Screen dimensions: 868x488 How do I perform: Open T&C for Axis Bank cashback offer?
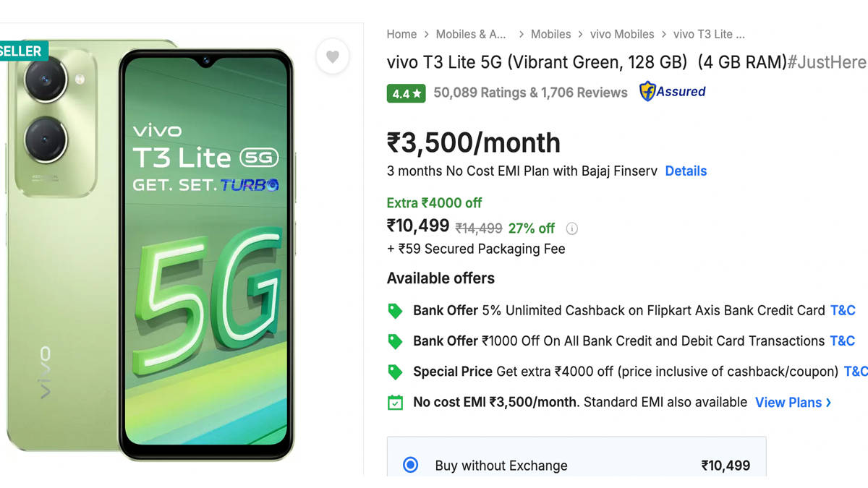(x=843, y=311)
